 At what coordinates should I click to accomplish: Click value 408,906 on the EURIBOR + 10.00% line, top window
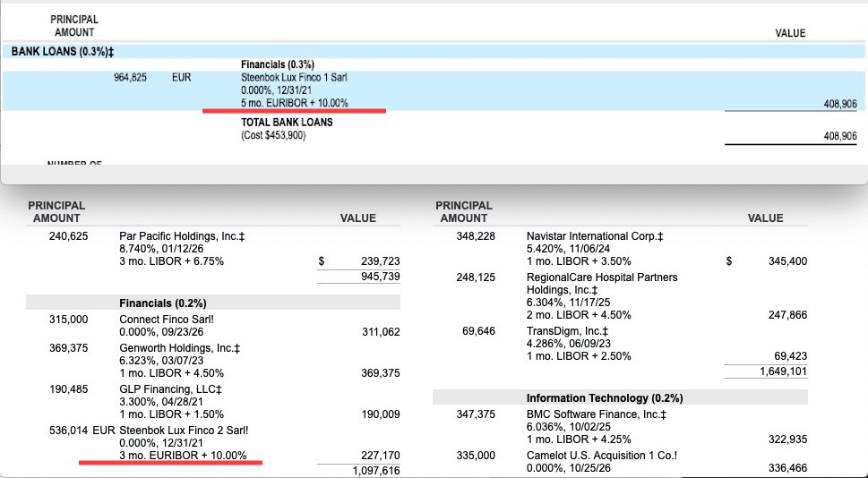coord(840,104)
